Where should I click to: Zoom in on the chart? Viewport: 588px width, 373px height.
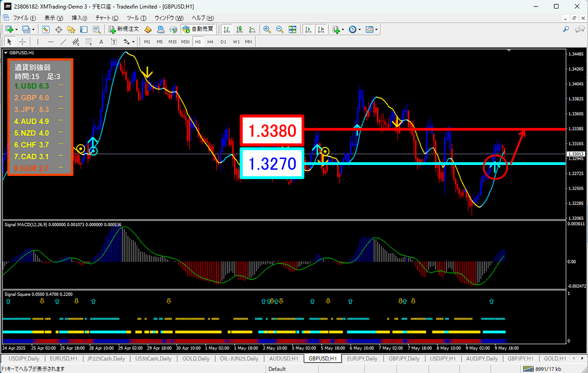(267, 29)
